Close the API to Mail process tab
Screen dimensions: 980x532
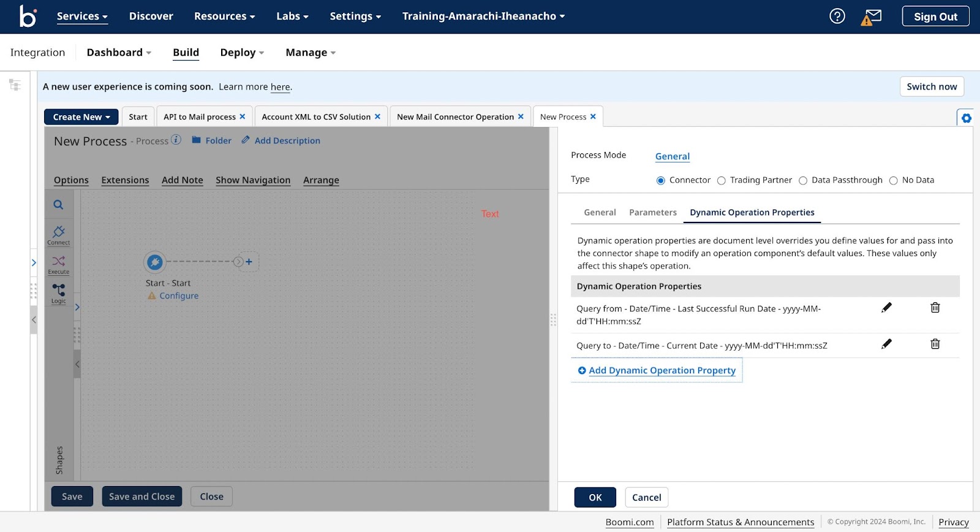pyautogui.click(x=243, y=116)
